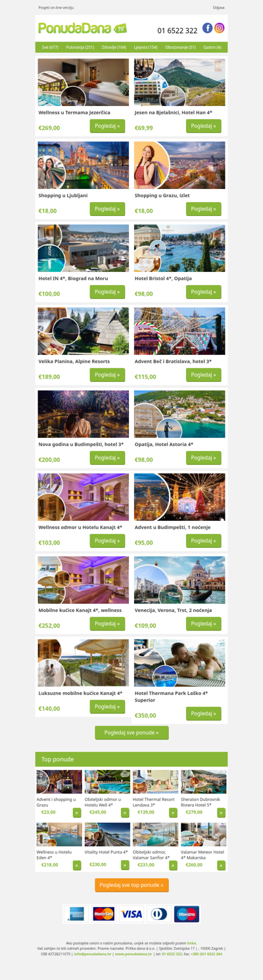This screenshot has width=263, height=980.
Task: Open the Shopping u Ljubljani photo
Action: coord(84,165)
